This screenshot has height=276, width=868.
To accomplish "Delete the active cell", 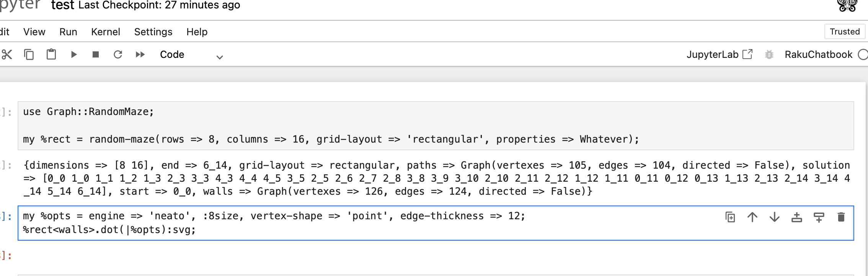I will [841, 217].
